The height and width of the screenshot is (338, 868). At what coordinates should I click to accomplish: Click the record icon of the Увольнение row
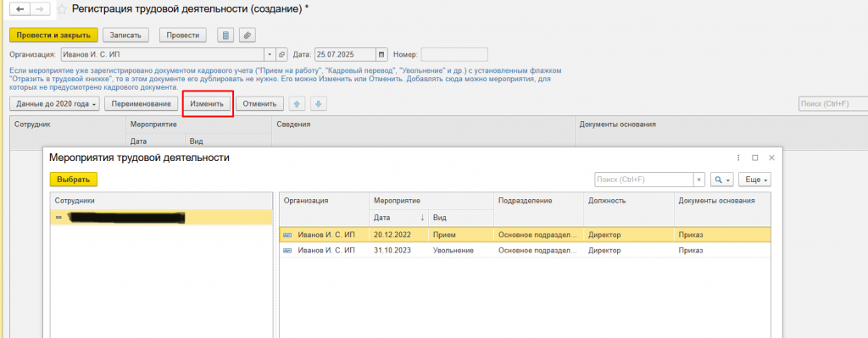[x=287, y=251]
